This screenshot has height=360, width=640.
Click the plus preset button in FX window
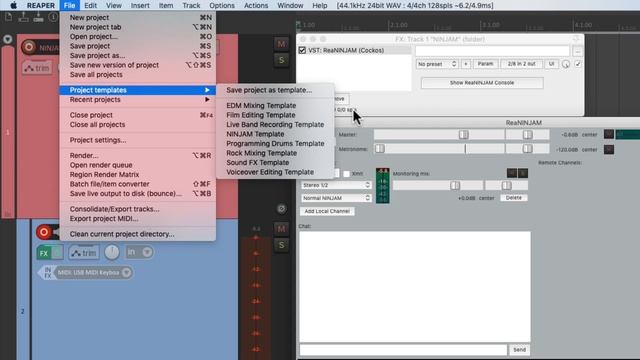(x=465, y=64)
